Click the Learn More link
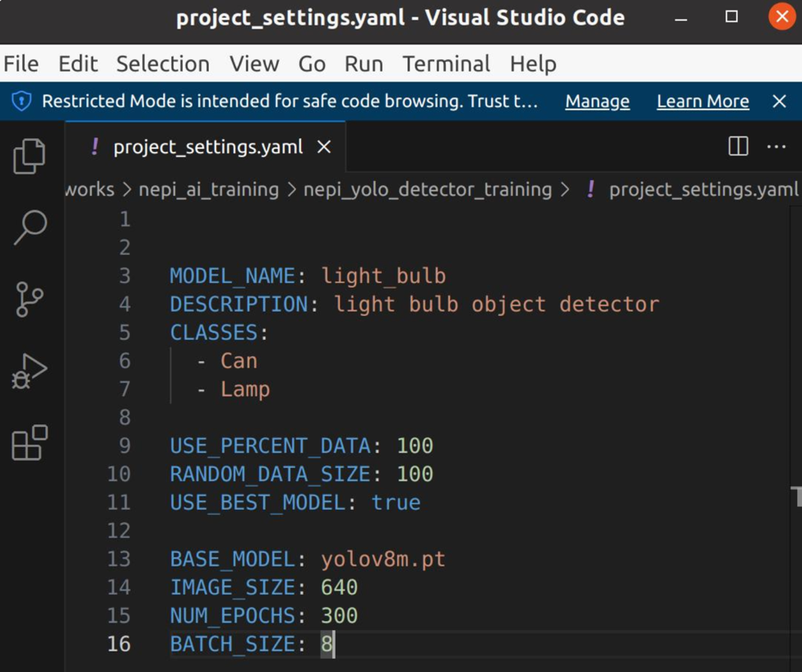This screenshot has width=802, height=672. [702, 101]
